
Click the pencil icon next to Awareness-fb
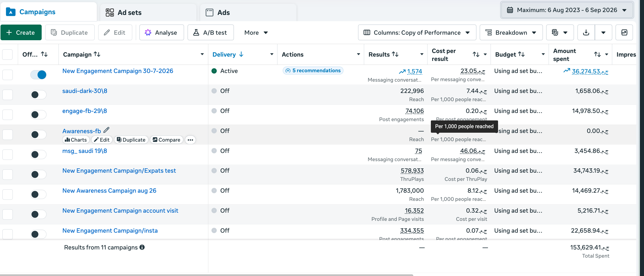pos(106,130)
